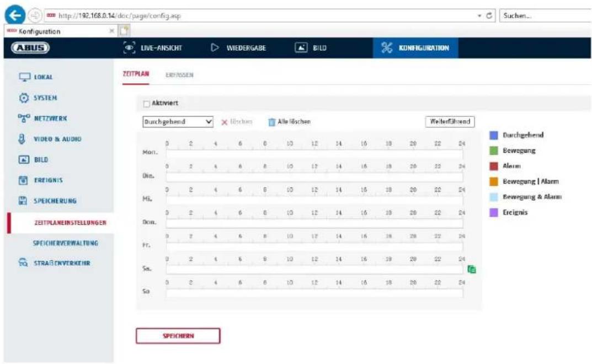Open a new browser tab
This screenshot has height=364, width=592.
coord(124,30)
